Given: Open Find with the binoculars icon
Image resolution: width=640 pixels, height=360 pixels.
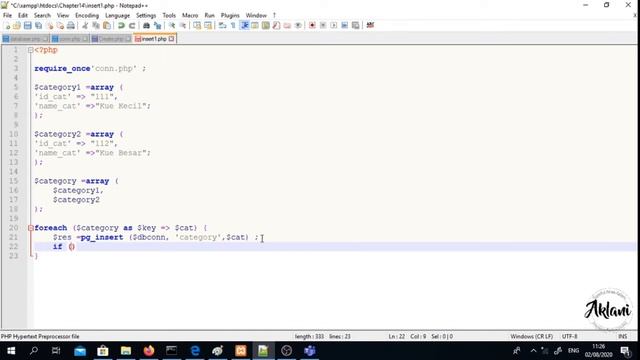Looking at the screenshot, I should pyautogui.click(x=146, y=26).
